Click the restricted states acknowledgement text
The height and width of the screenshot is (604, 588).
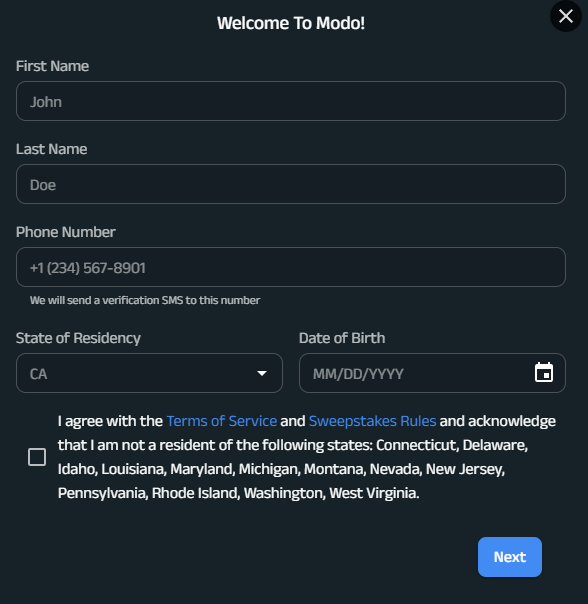pyautogui.click(x=307, y=457)
